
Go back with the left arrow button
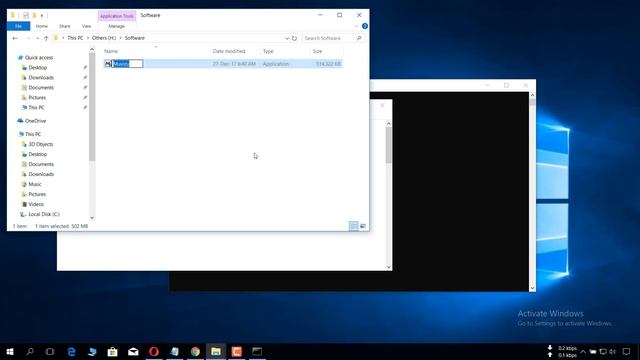click(15, 38)
